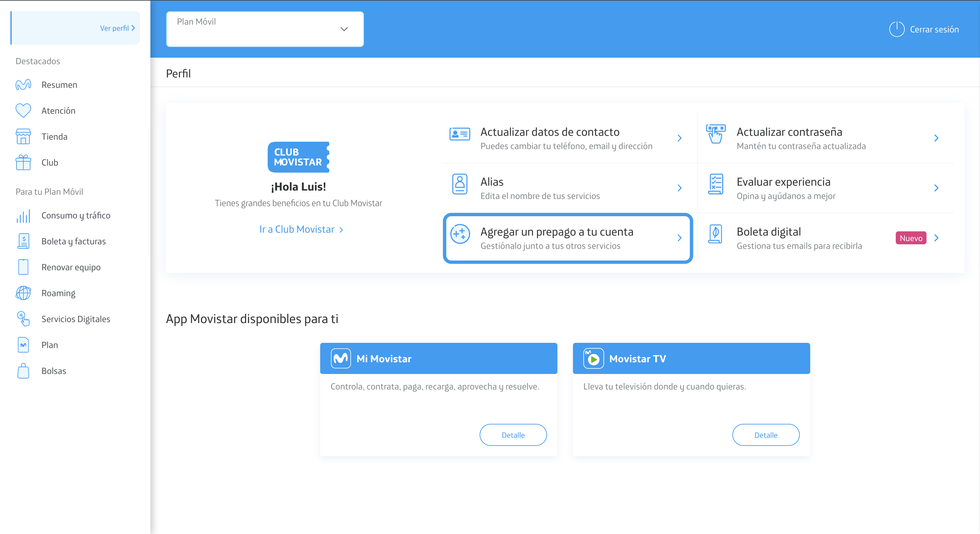
Task: Click the shopping bag icon for Bolsas
Action: (x=23, y=370)
